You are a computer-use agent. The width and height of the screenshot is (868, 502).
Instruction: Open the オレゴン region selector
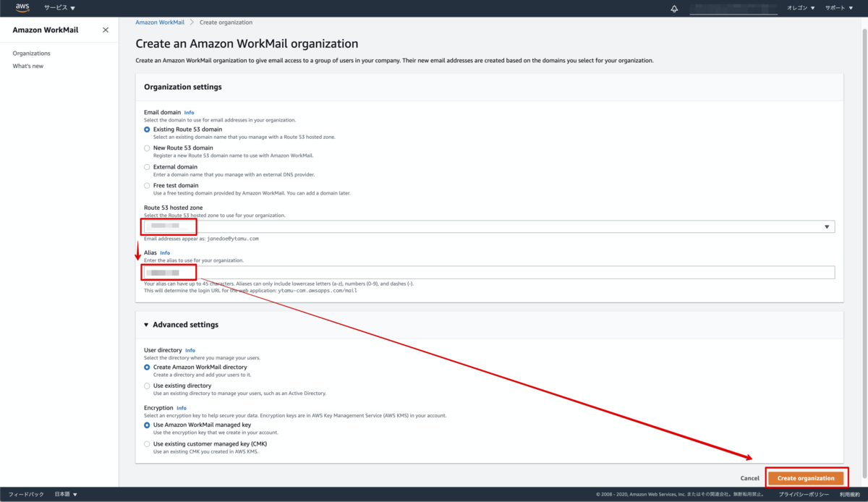[x=801, y=8]
